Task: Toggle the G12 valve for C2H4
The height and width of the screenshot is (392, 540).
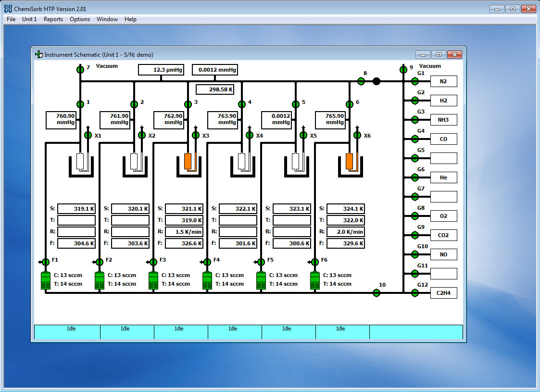Action: point(414,293)
